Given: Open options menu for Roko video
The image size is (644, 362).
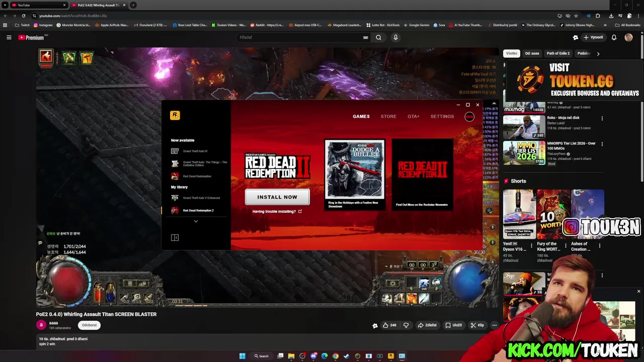Looking at the screenshot, I should [x=602, y=119].
